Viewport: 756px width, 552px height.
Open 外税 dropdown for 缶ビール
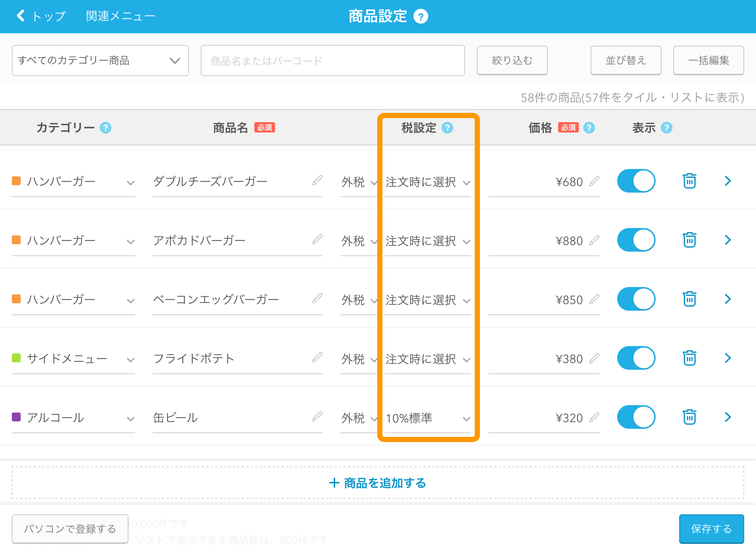(359, 418)
